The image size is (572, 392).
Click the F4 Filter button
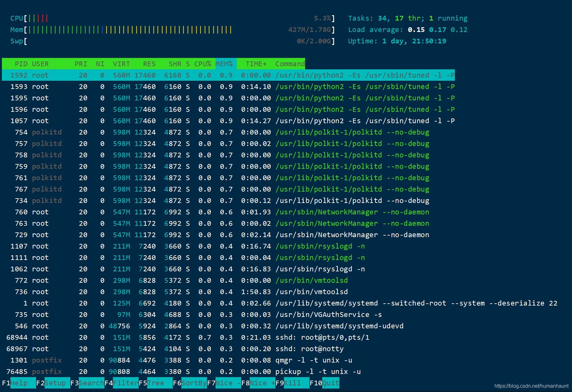coord(122,383)
